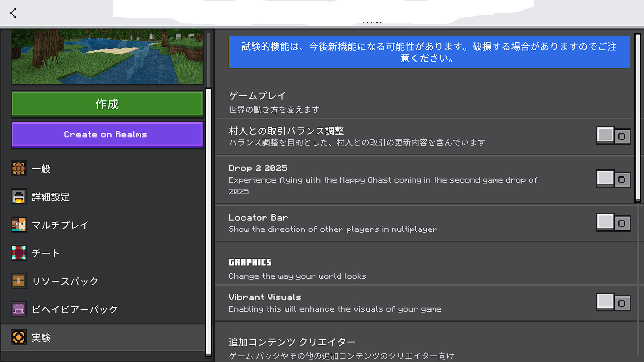
Task: Click the チート cheats icon
Action: (x=19, y=253)
